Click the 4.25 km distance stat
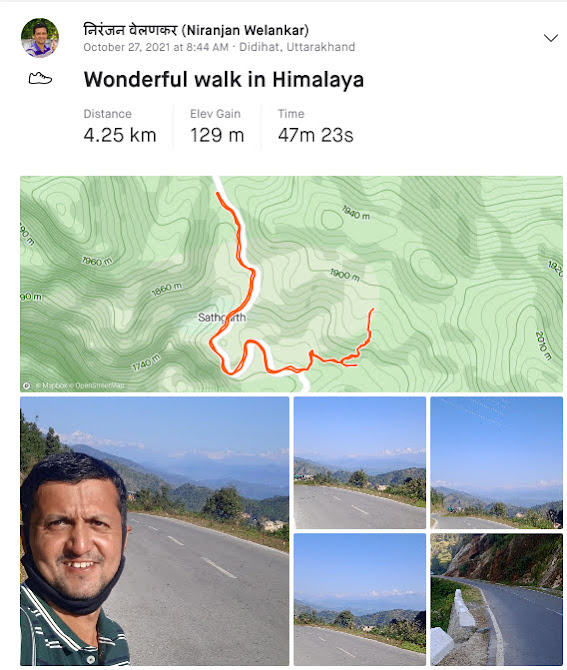567x670 pixels. tap(120, 135)
